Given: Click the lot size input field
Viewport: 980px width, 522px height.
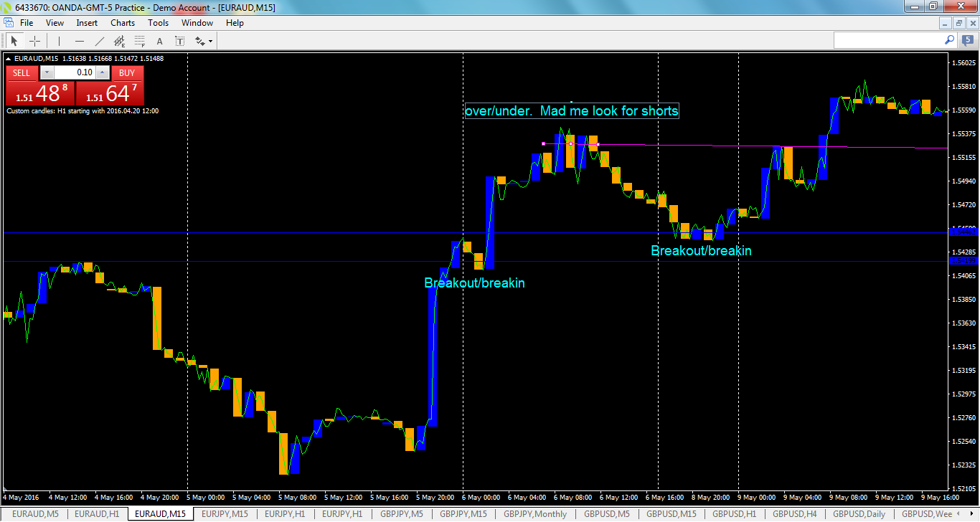Looking at the screenshot, I should (x=75, y=72).
